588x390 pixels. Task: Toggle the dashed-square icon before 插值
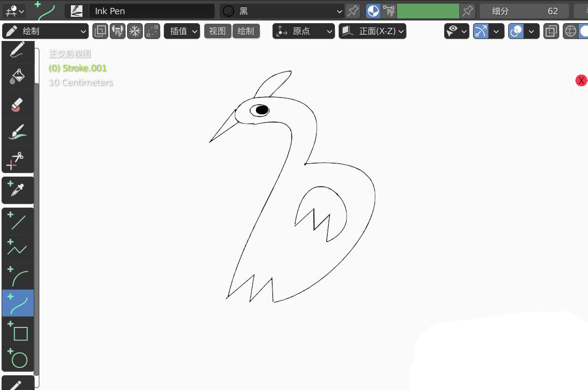[152, 31]
